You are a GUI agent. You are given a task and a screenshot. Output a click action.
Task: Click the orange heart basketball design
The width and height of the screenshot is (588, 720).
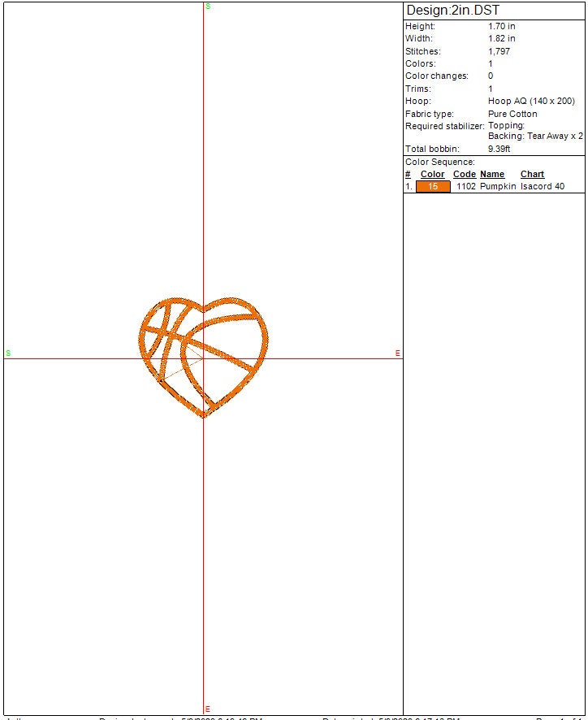[203, 355]
